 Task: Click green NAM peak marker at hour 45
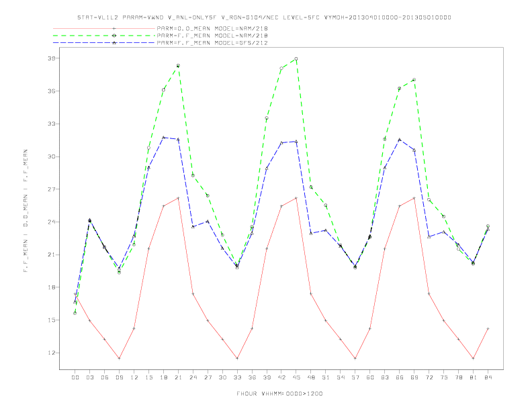tap(296, 59)
